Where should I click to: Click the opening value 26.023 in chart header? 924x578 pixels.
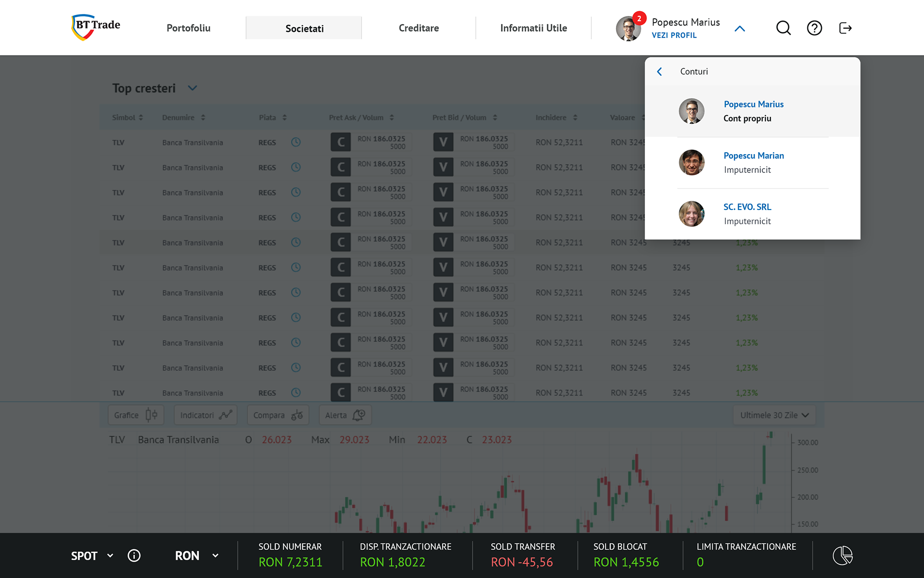tap(277, 440)
